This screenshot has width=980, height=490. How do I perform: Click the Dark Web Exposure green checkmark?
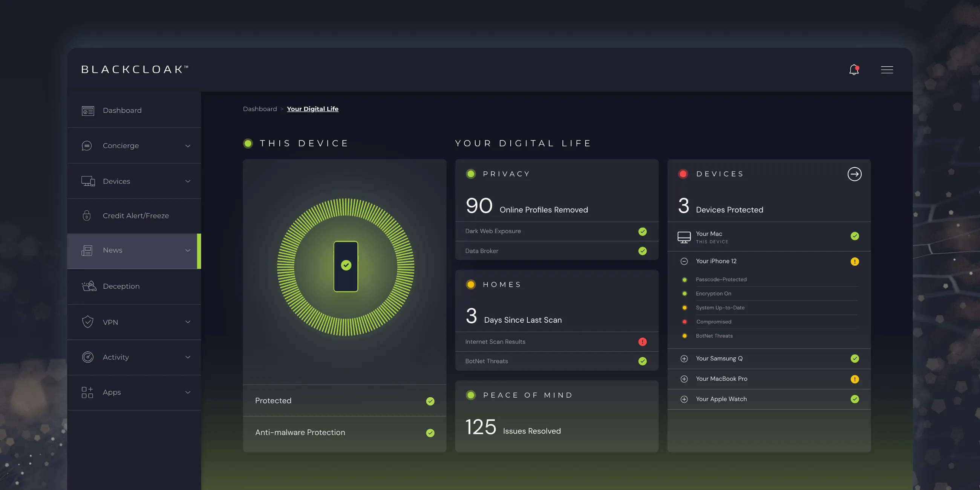point(642,231)
